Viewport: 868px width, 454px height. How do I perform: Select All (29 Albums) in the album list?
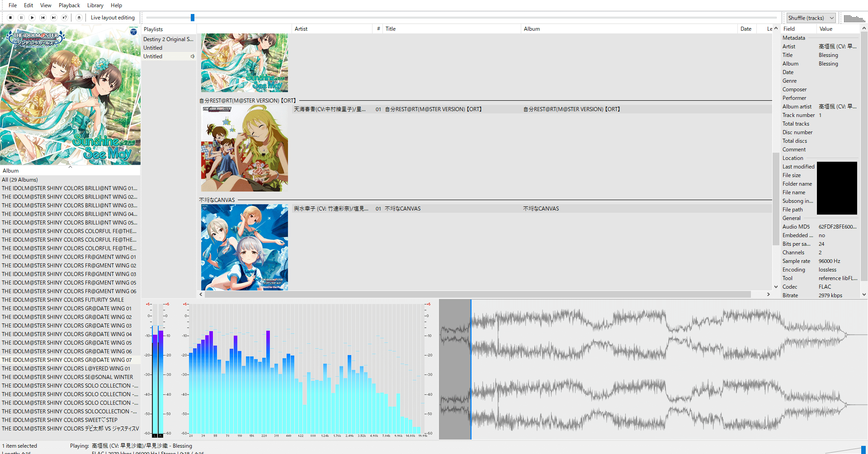coord(70,180)
